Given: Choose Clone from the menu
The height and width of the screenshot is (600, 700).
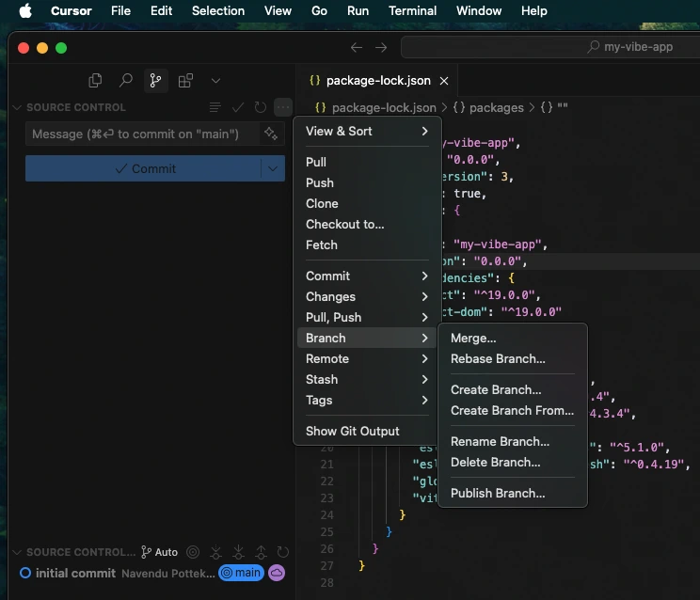Looking at the screenshot, I should tap(367, 203).
